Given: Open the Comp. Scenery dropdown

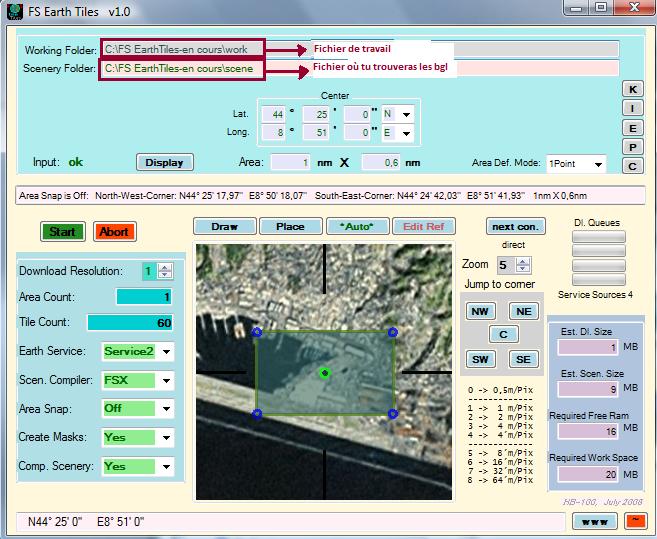Looking at the screenshot, I should tap(166, 466).
